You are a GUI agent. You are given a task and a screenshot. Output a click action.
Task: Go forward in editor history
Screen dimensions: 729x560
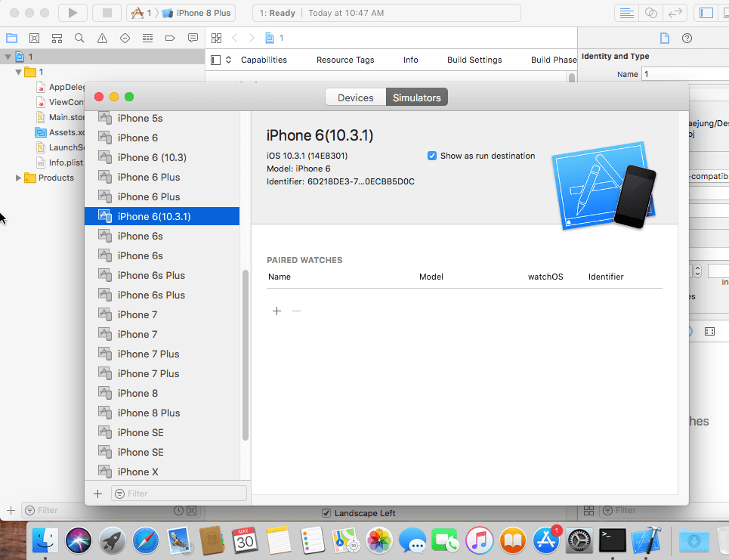pos(252,38)
